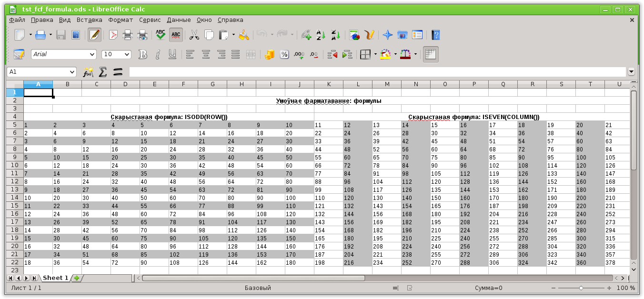Screen dimensions: 644x299
Task: Open the Function Wizard
Action: click(x=88, y=72)
